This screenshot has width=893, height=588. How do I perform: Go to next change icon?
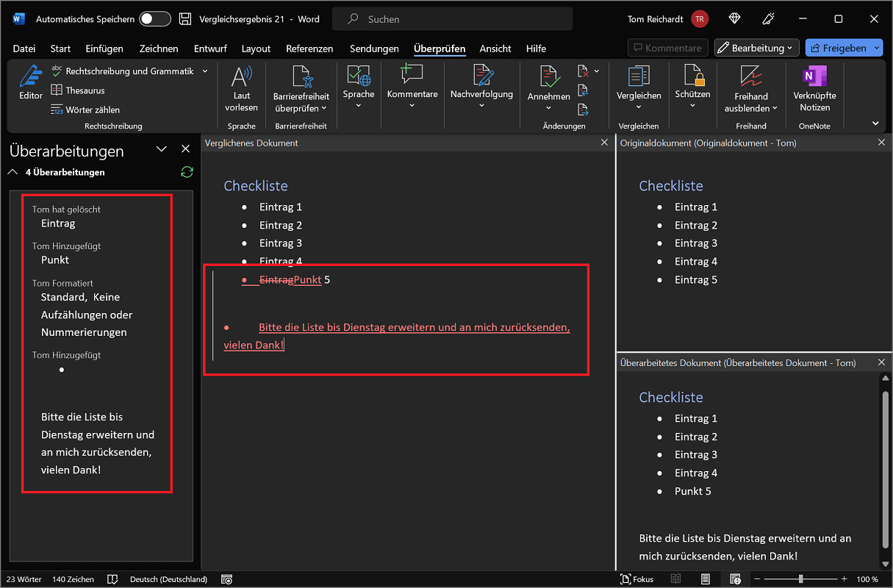click(584, 110)
